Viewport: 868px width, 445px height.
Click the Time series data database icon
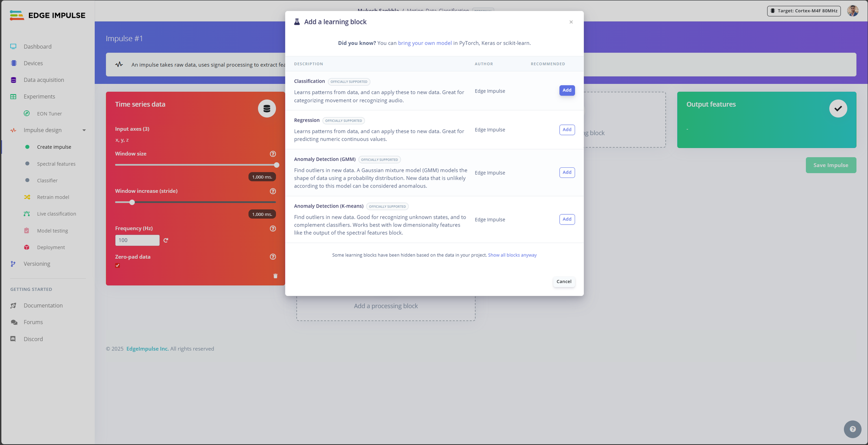(x=267, y=108)
